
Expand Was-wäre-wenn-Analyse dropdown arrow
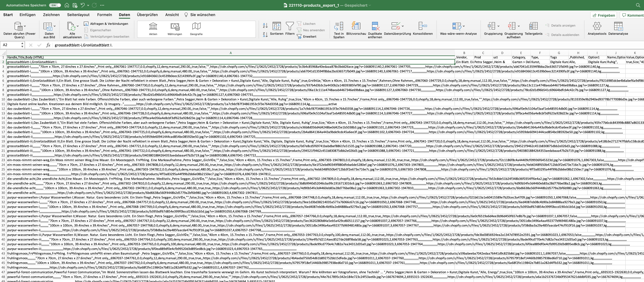click(464, 26)
